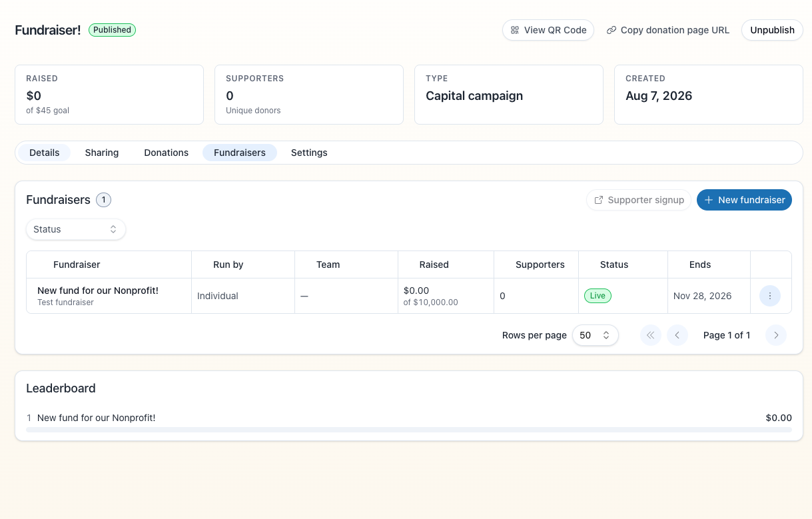Click the 'Individual' cell in the table

(x=218, y=296)
